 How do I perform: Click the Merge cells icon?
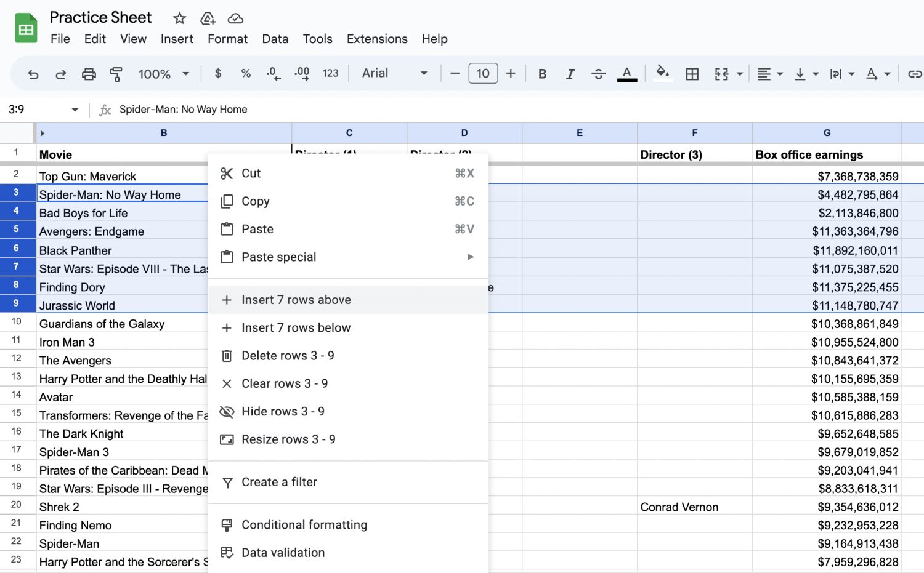coord(721,74)
